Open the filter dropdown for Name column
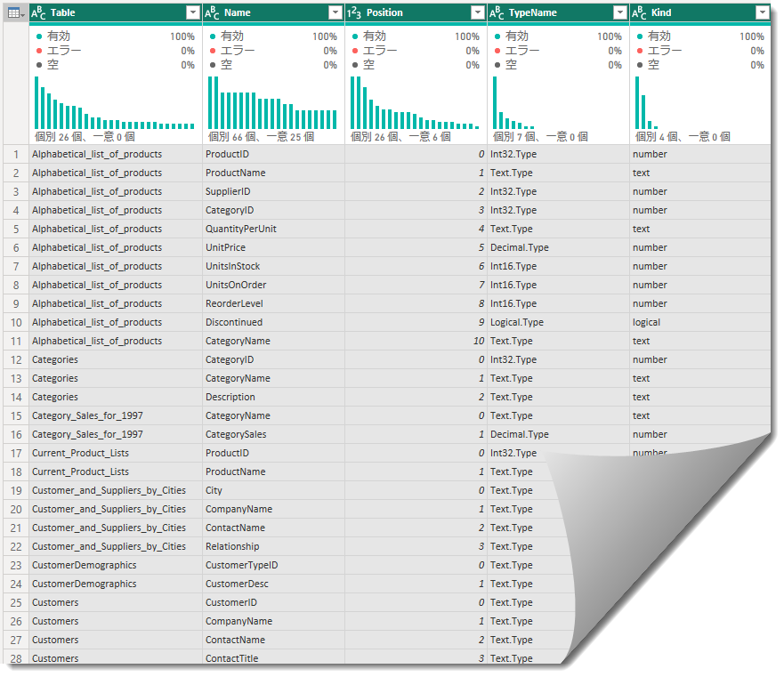This screenshot has height=677, width=784. (335, 13)
